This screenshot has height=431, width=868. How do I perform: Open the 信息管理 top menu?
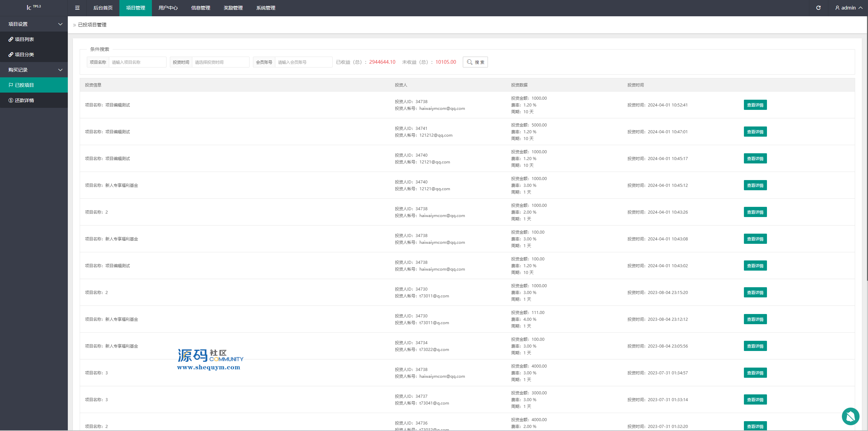click(201, 8)
